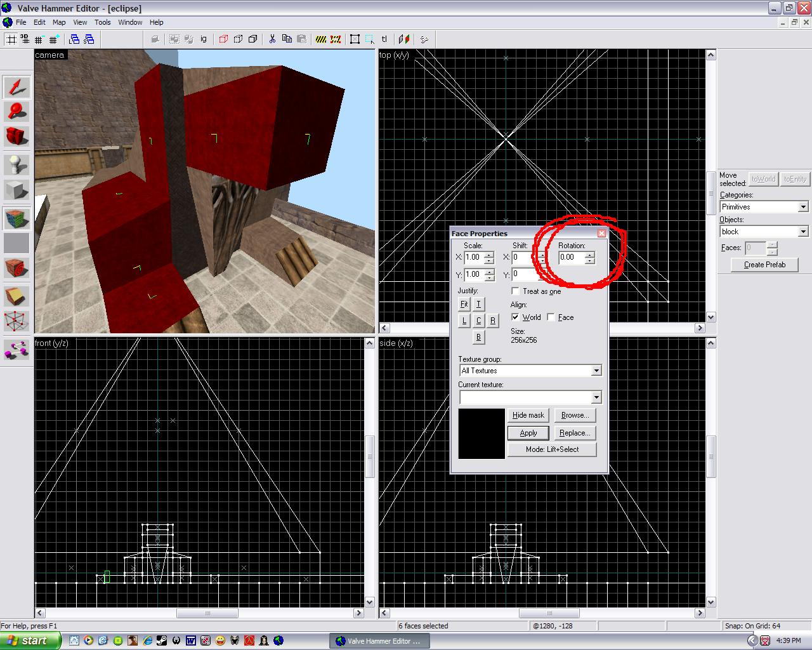Open the Map menu
This screenshot has height=650, width=812.
(59, 22)
